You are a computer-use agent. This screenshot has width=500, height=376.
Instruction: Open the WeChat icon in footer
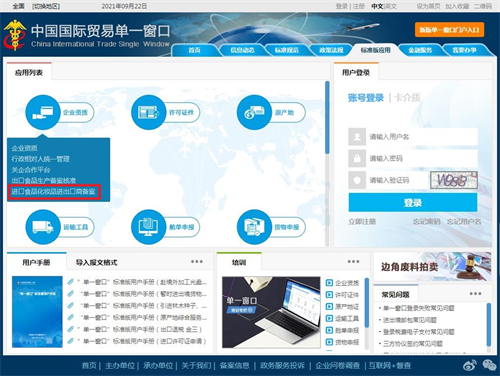489,365
